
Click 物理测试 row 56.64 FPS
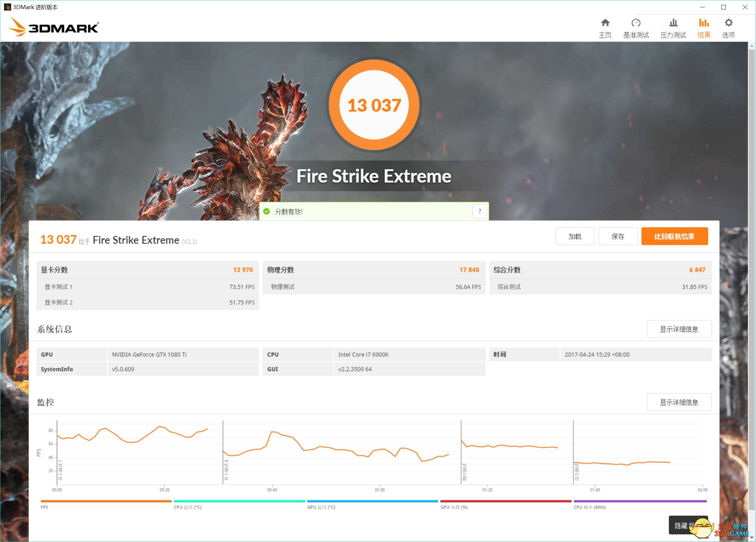pos(374,287)
